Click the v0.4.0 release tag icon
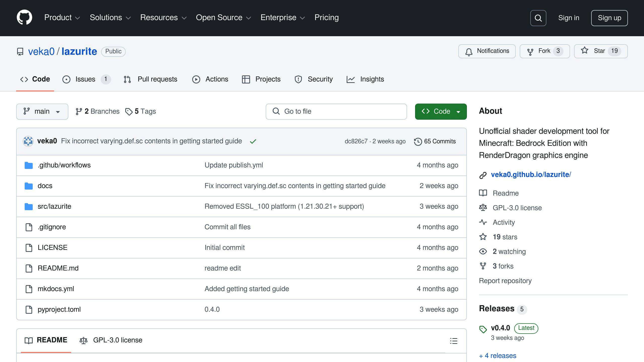This screenshot has height=362, width=644. tap(483, 329)
